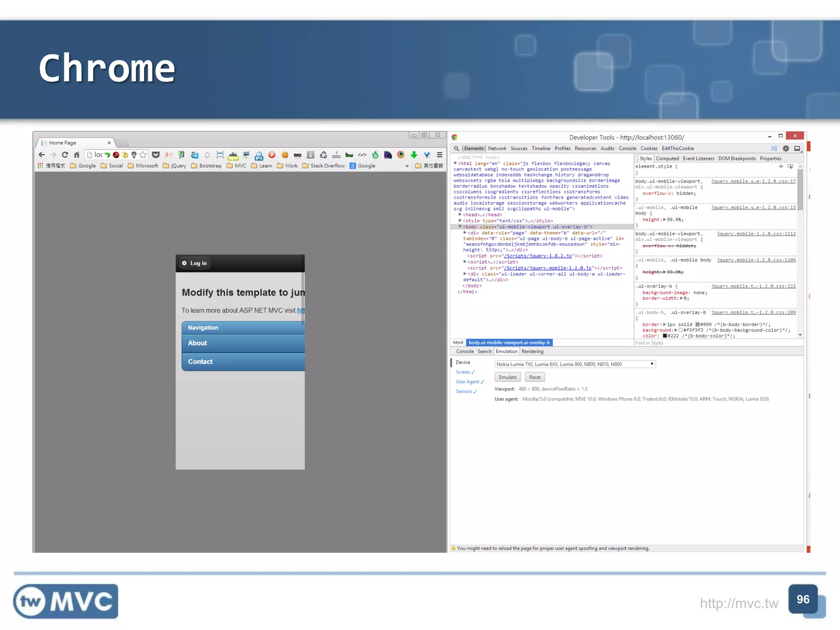
Task: Reload the Home Page tab
Action: pos(65,155)
